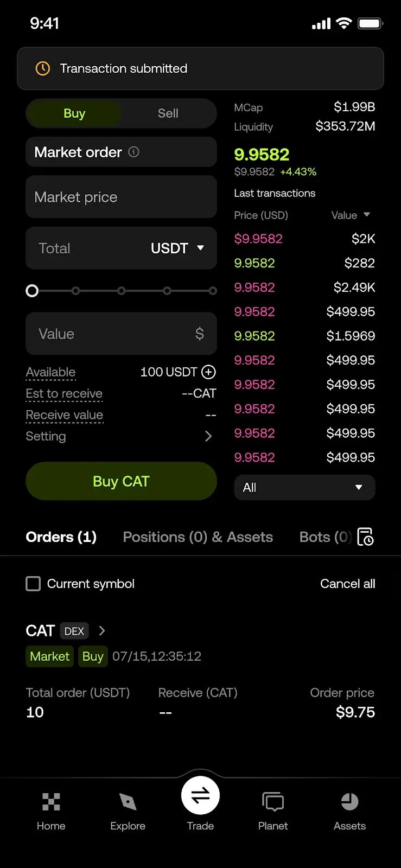Select the Buy toggle

point(74,113)
